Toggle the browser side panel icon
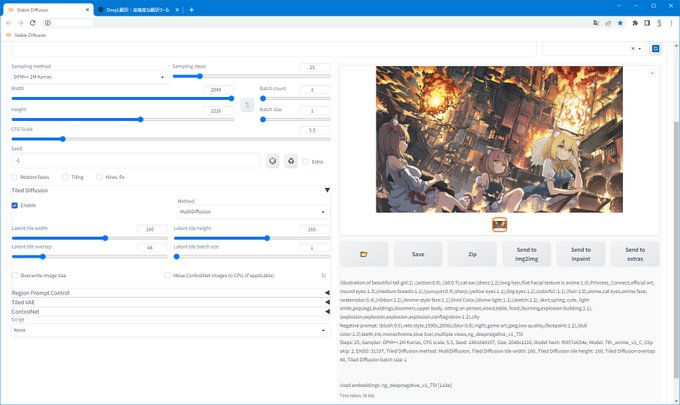Image resolution: width=680 pixels, height=405 pixels. [x=647, y=23]
